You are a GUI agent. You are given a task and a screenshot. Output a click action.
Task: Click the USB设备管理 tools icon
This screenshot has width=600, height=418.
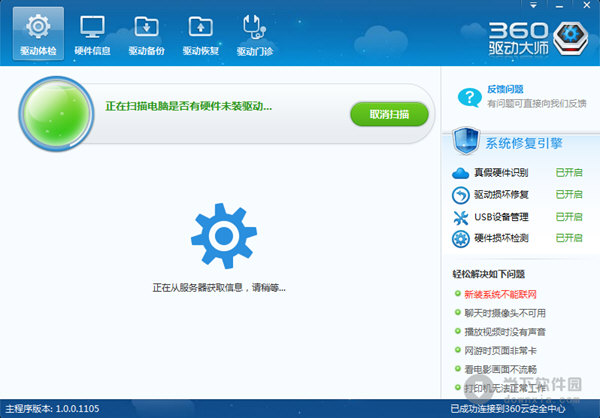pyautogui.click(x=460, y=217)
